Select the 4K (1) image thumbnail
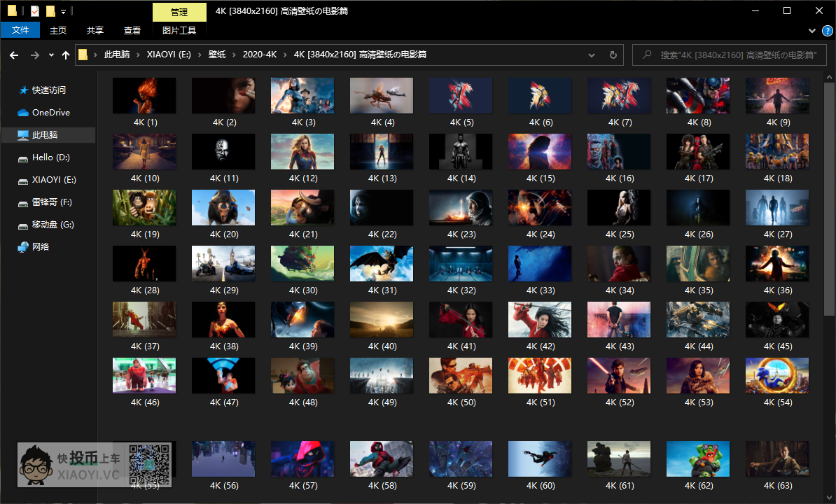836x504 pixels. (144, 95)
